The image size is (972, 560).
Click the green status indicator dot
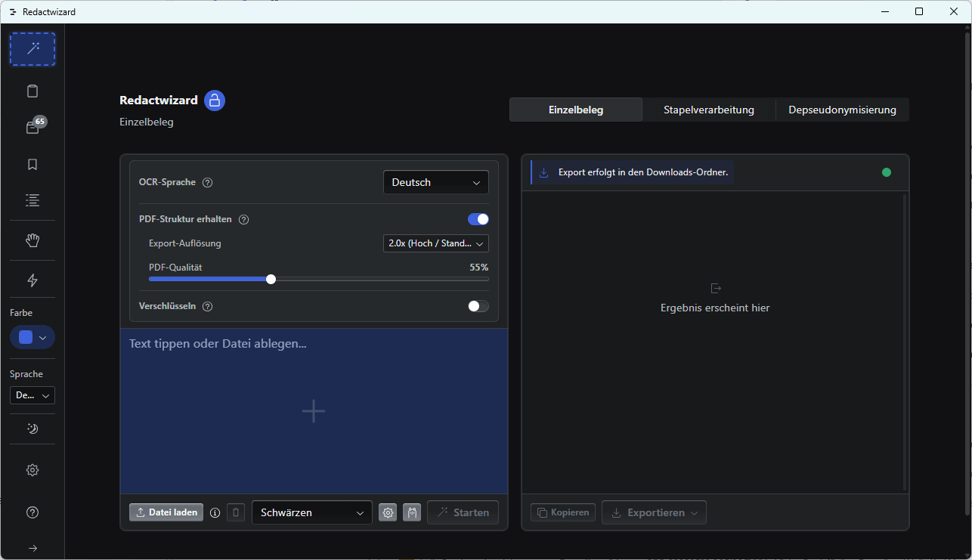(x=887, y=172)
